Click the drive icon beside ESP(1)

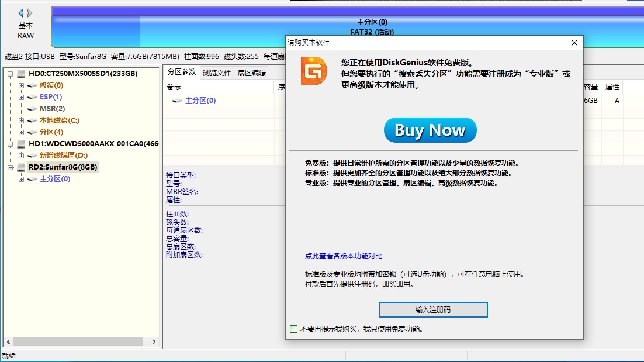(x=32, y=97)
